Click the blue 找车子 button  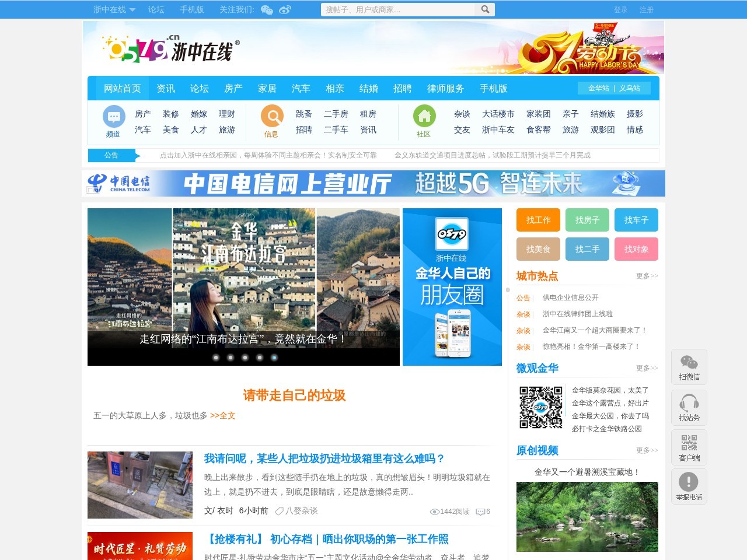[x=636, y=220]
